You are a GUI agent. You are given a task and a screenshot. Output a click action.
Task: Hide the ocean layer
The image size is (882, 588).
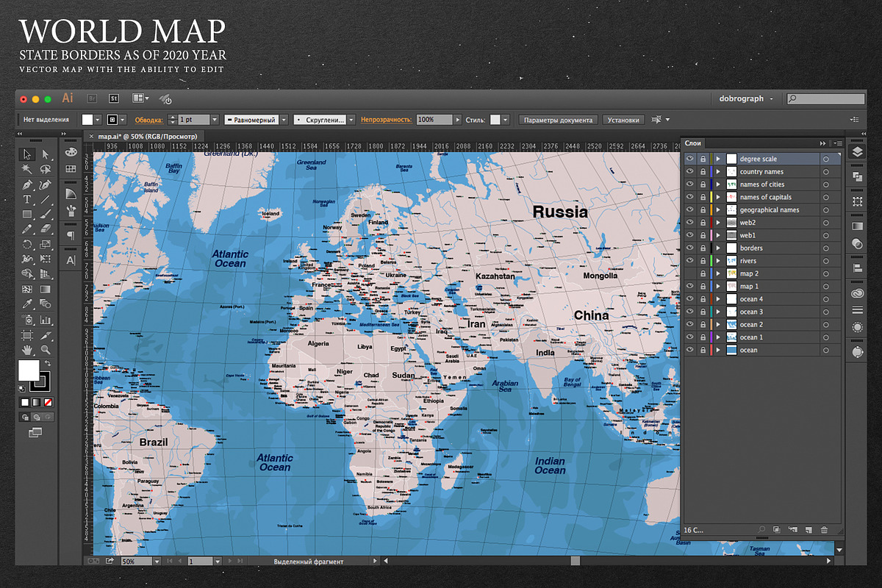tap(689, 350)
